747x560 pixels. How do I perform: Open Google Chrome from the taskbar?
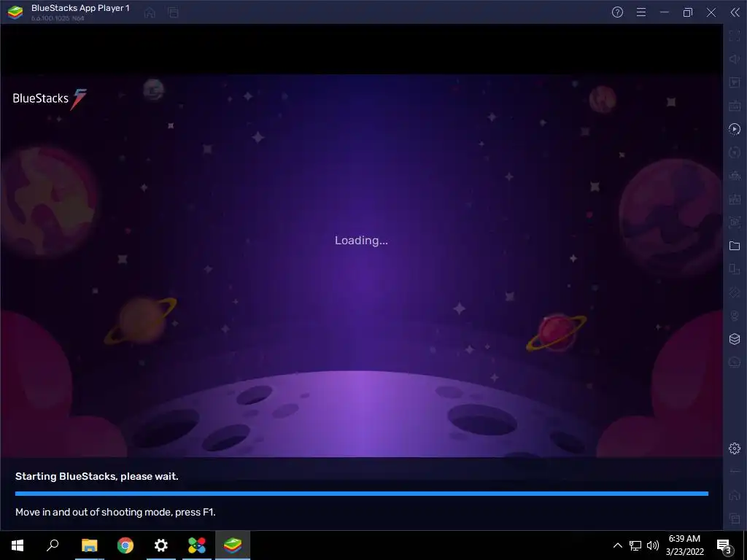click(x=125, y=545)
